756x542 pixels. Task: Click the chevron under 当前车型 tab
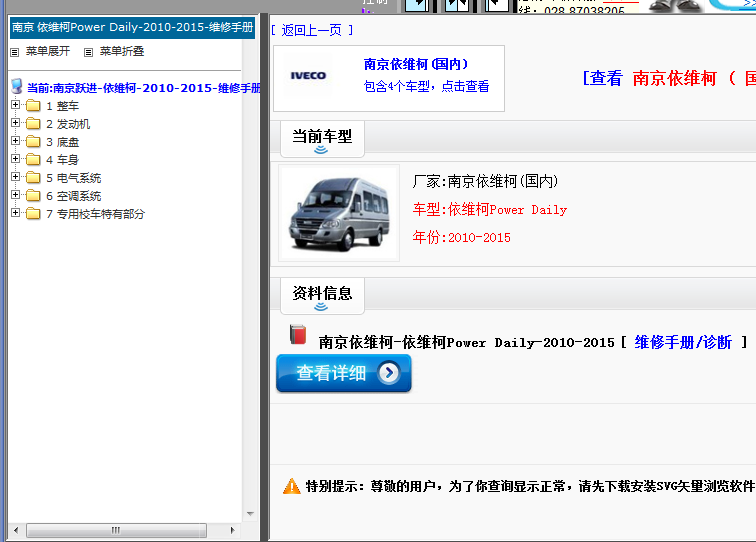pyautogui.click(x=321, y=150)
